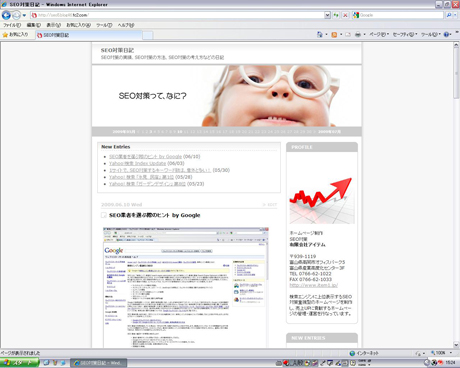Click the baby with glasses header banner

point(227,96)
